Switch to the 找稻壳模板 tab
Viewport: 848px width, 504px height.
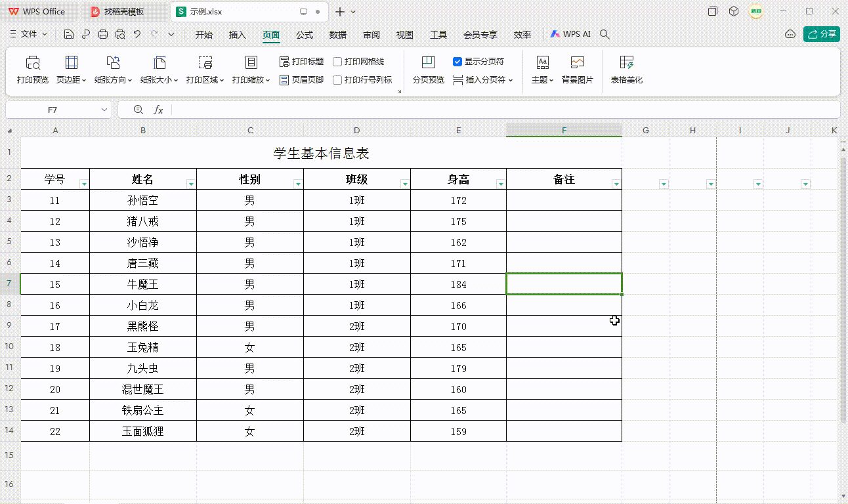coord(125,12)
